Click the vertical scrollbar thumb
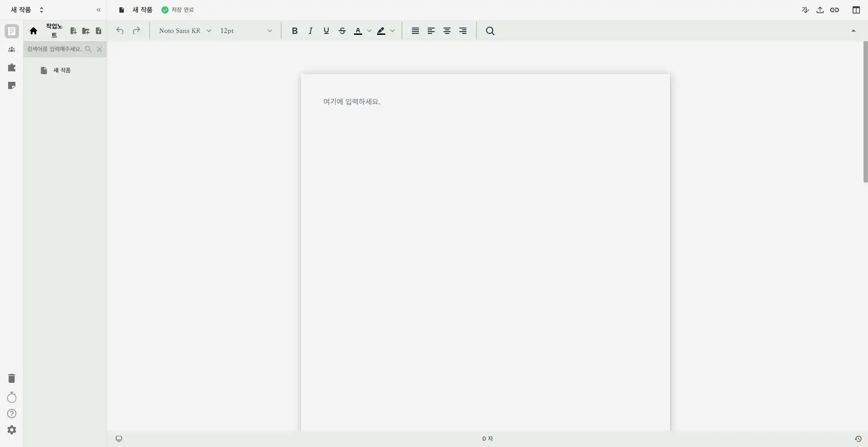The image size is (868, 447). (865, 112)
